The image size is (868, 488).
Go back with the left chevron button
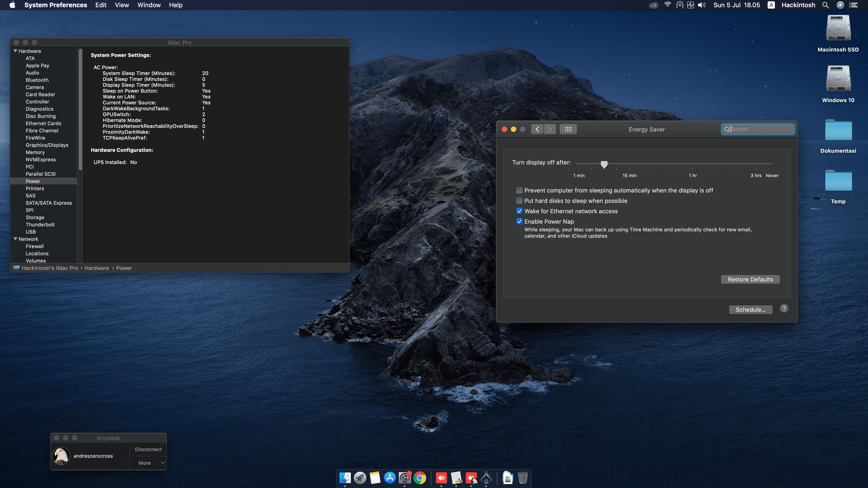coord(537,129)
